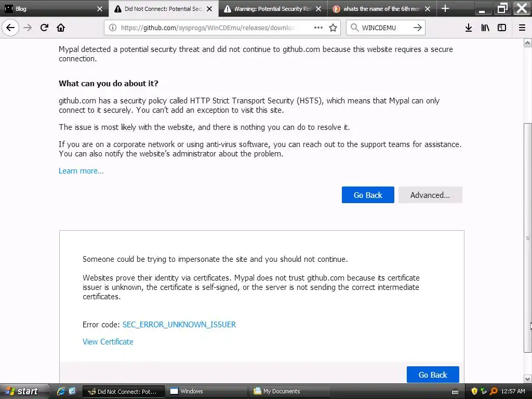Open the library bookmarks icon
This screenshot has height=399, width=532.
tap(485, 28)
